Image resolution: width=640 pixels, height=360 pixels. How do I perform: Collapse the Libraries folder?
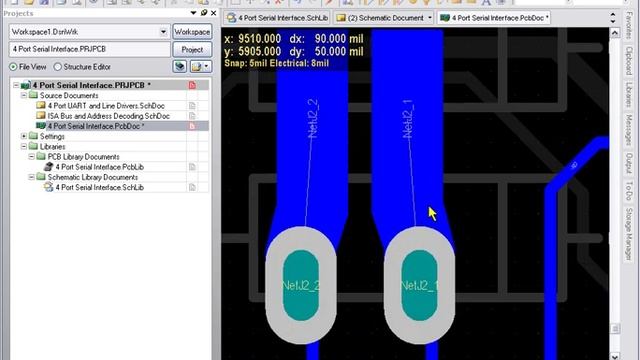coord(24,147)
